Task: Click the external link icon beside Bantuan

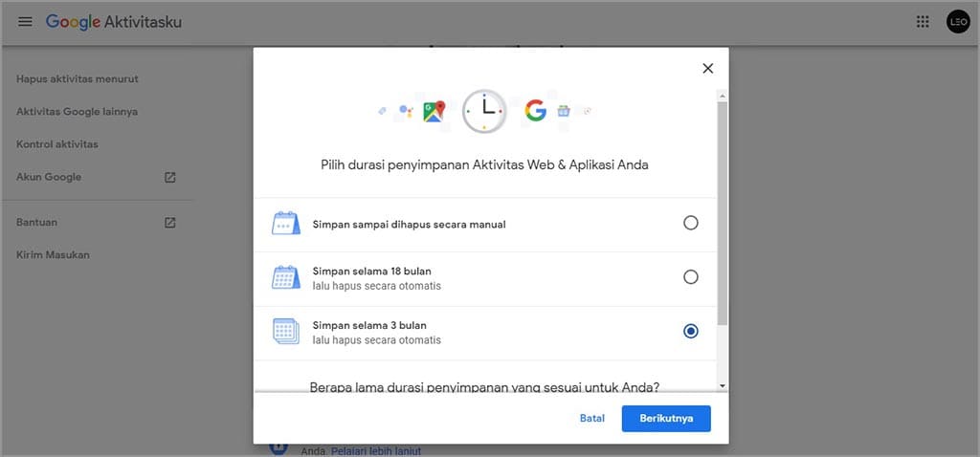Action: pos(169,223)
